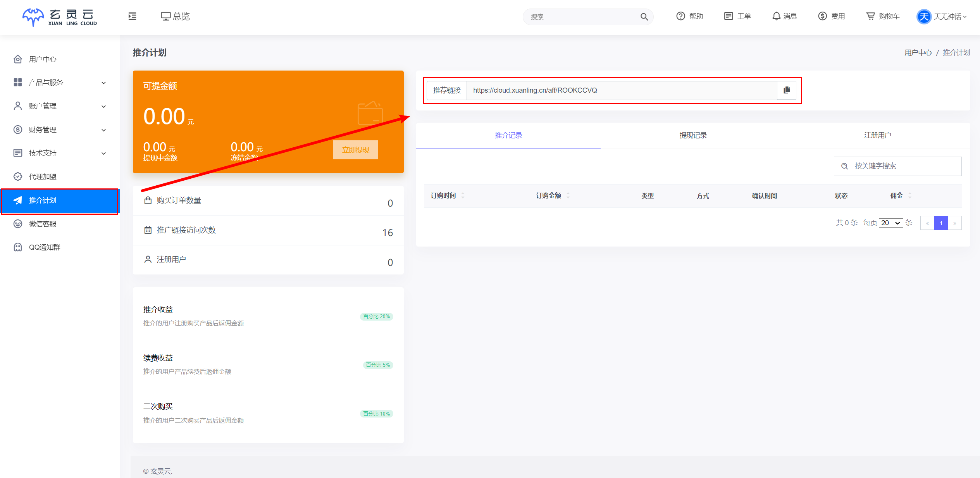Screen dimensions: 980x478
Task: Click the 立即提现 withdraw button
Action: point(355,150)
